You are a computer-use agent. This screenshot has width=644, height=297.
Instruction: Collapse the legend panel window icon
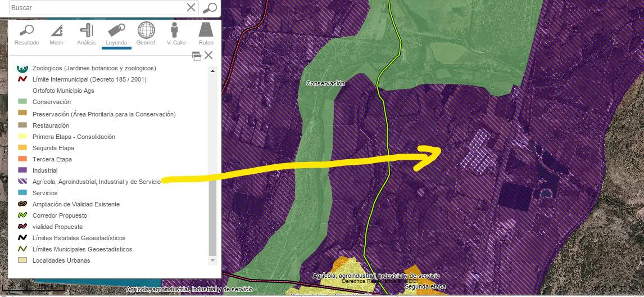tap(197, 56)
